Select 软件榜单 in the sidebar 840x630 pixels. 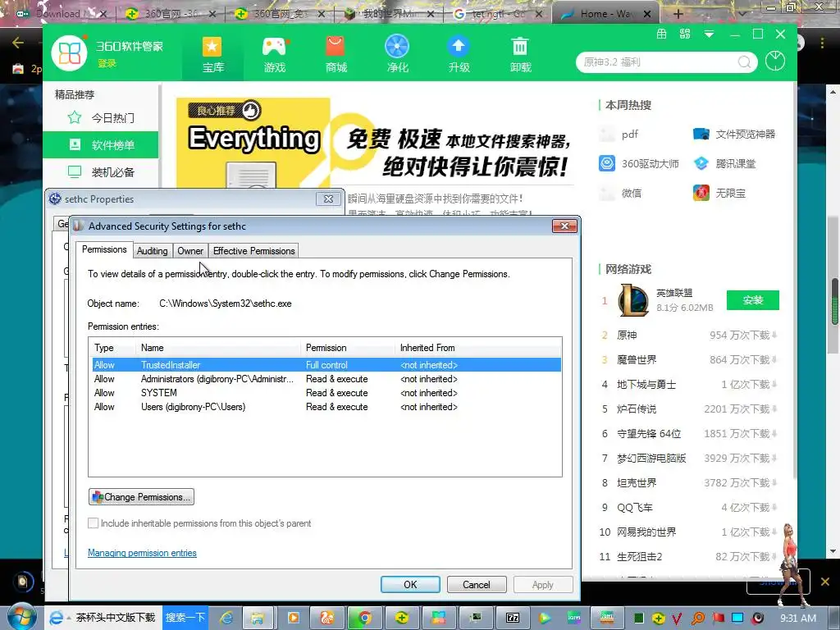[x=101, y=144]
